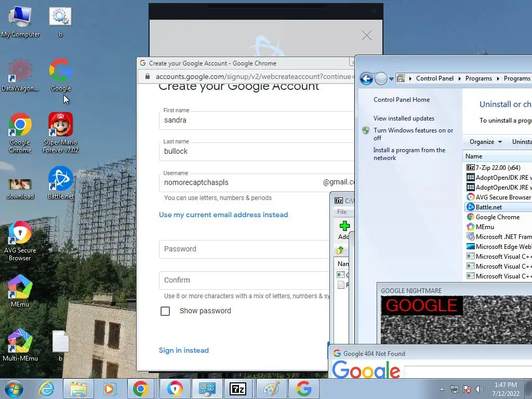Launch Internet Explorer from the taskbar
Viewport: 532px width, 399px height.
point(46,389)
